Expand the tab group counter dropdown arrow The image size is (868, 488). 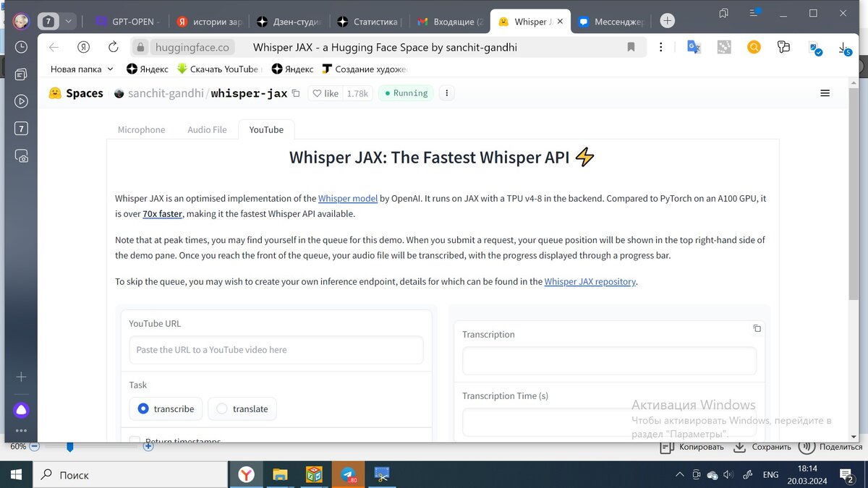[x=69, y=21]
